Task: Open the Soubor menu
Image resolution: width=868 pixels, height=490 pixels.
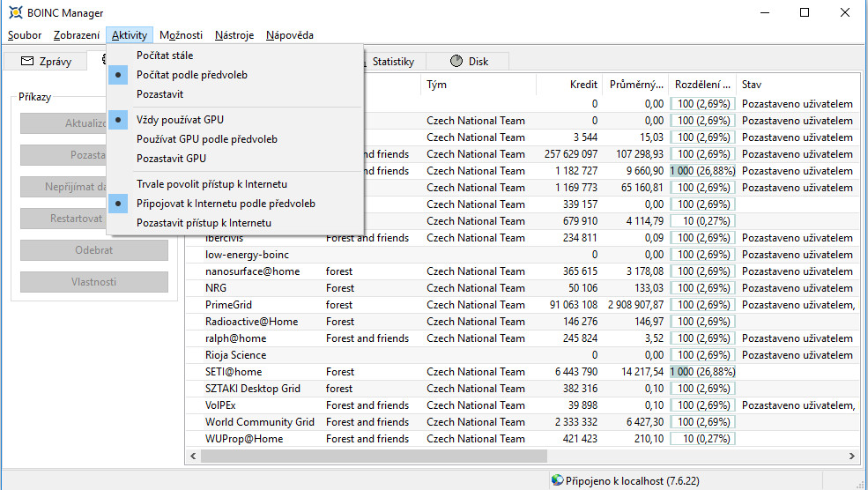Action: click(25, 35)
